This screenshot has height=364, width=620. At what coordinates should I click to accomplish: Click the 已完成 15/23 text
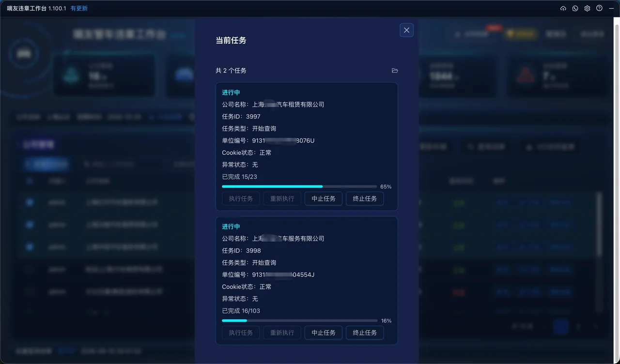(x=239, y=177)
